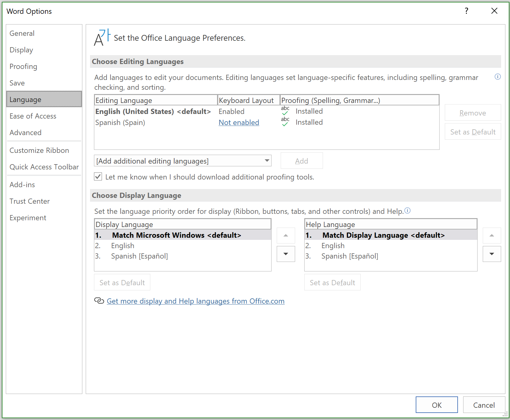
Task: Click Get more display and Help languages link
Action: [x=196, y=301]
